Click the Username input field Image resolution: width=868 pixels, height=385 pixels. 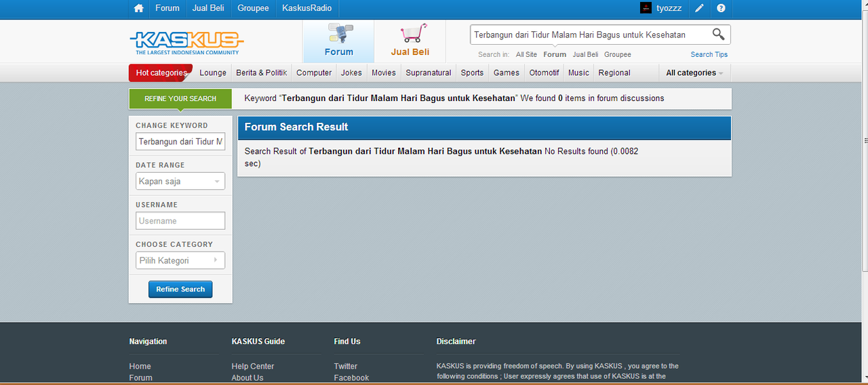pos(180,221)
